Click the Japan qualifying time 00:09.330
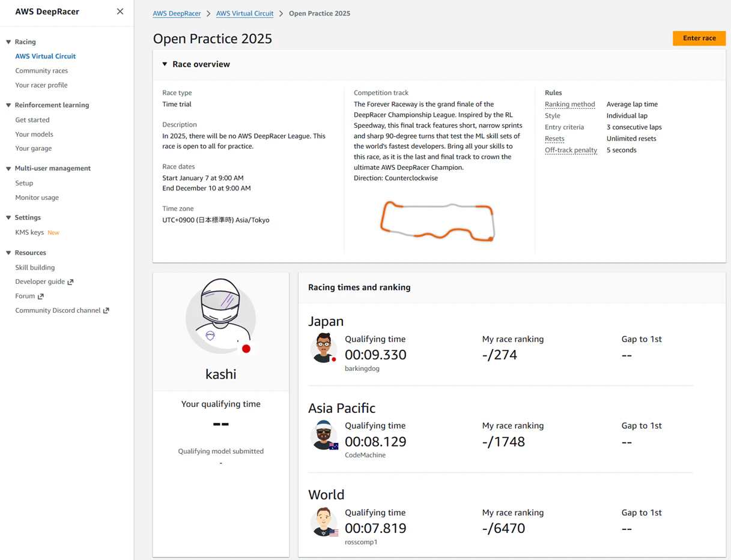The width and height of the screenshot is (731, 560). coord(375,355)
